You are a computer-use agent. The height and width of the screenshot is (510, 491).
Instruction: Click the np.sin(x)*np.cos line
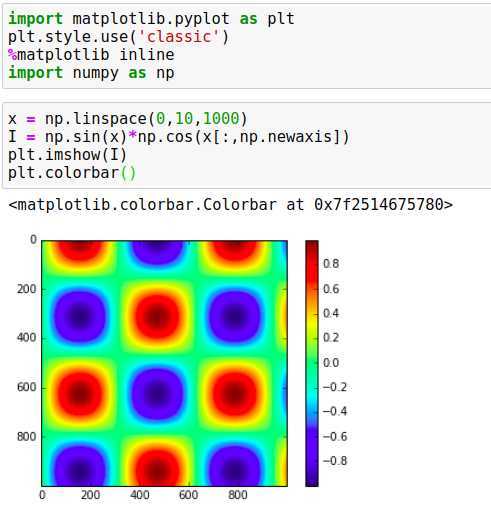click(179, 137)
